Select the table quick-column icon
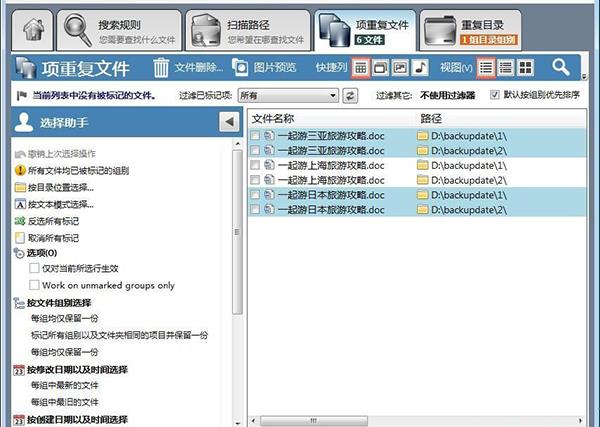Image resolution: width=600 pixels, height=427 pixels. [x=361, y=68]
